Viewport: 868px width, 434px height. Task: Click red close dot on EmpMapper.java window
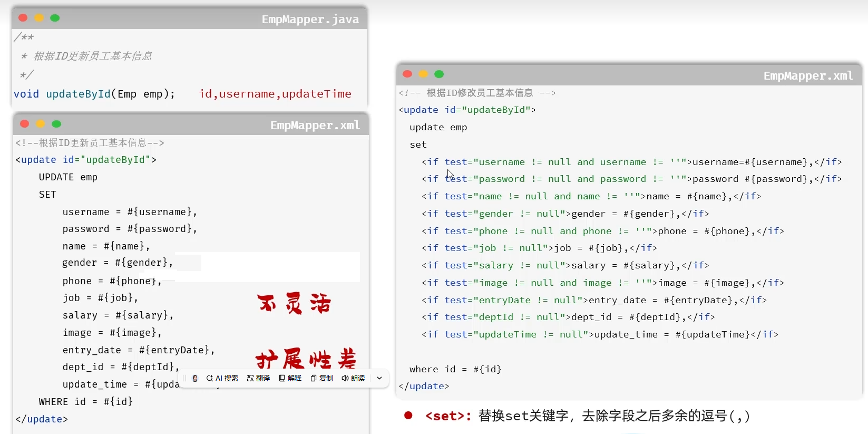pos(23,18)
